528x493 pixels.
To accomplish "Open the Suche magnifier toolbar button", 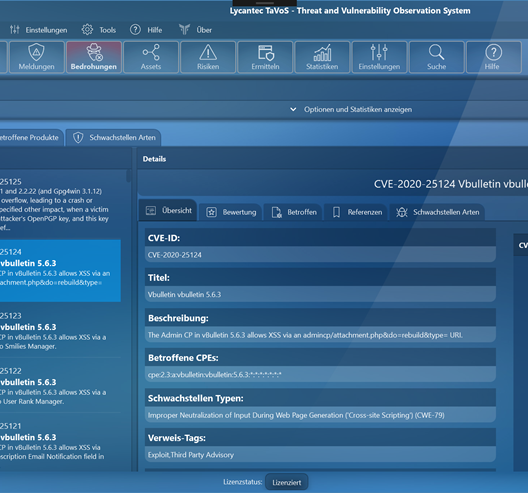I will click(437, 57).
